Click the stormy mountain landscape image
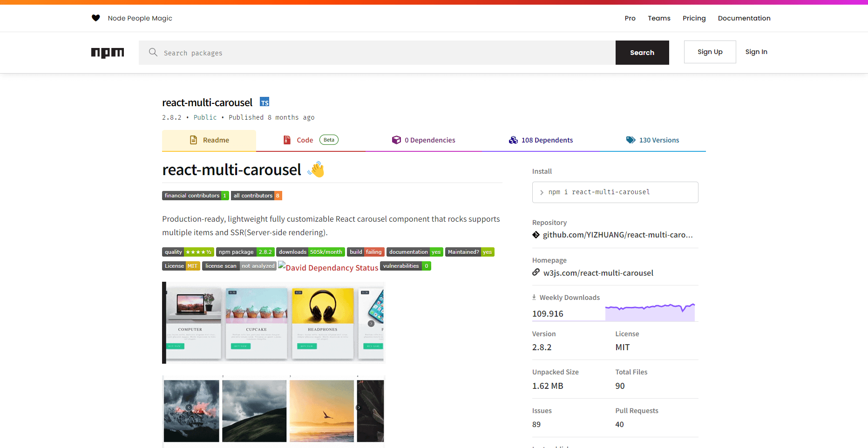The width and height of the screenshot is (868, 448). [191, 411]
